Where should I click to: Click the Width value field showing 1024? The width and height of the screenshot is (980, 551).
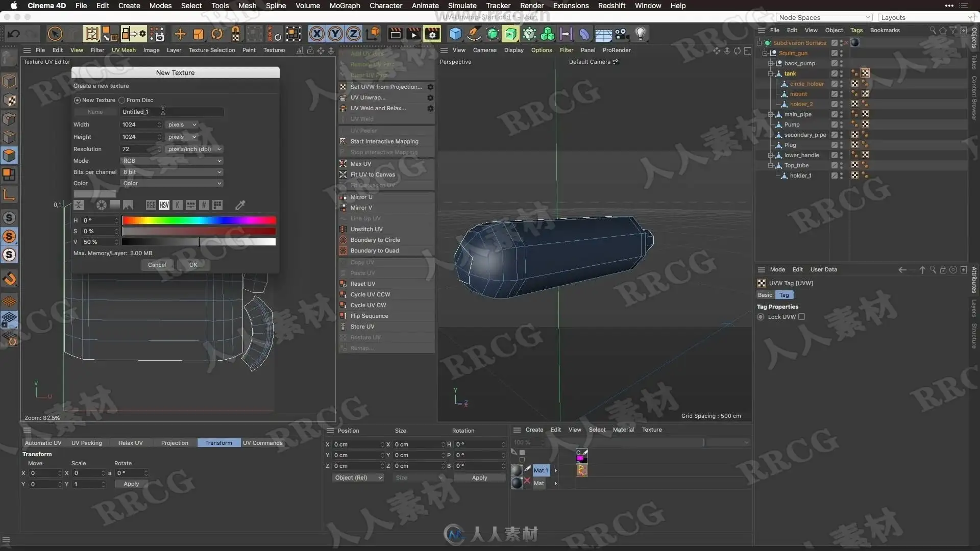pyautogui.click(x=141, y=124)
